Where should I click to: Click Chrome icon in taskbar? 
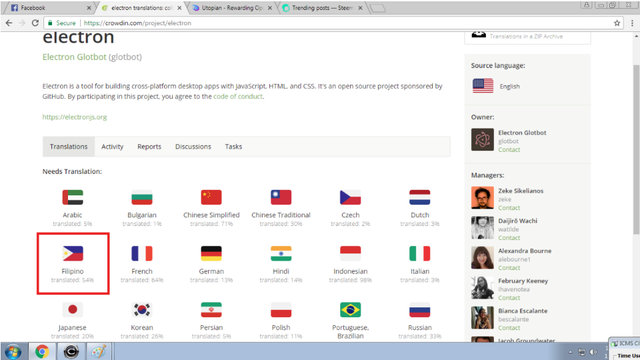(x=42, y=351)
